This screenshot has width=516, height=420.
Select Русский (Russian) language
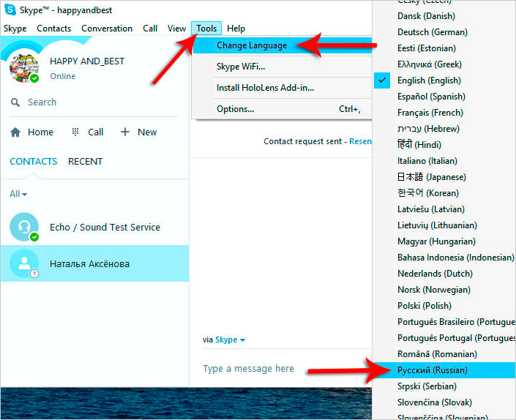click(x=444, y=370)
